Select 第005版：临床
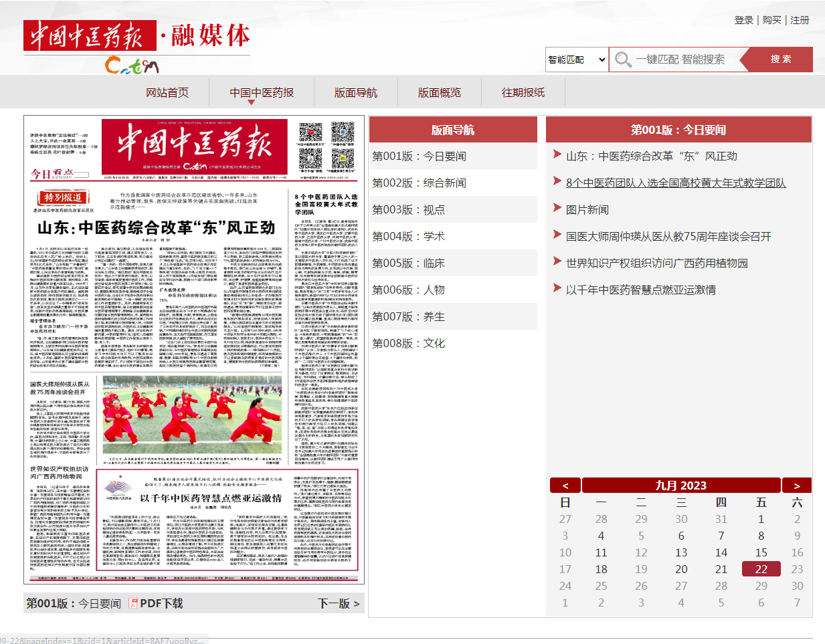Image resolution: width=825 pixels, height=644 pixels. [409, 263]
